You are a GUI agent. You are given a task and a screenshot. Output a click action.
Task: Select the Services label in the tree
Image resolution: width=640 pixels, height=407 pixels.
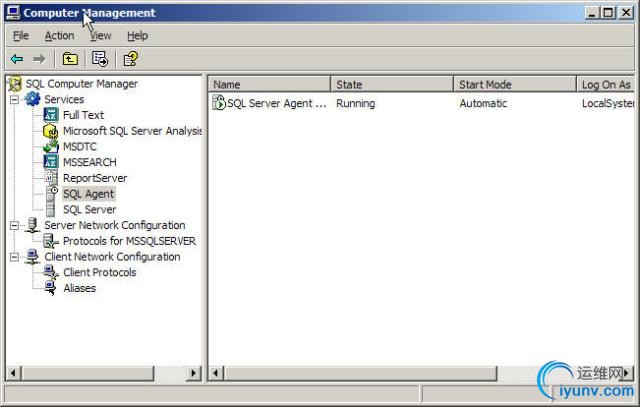(64, 99)
